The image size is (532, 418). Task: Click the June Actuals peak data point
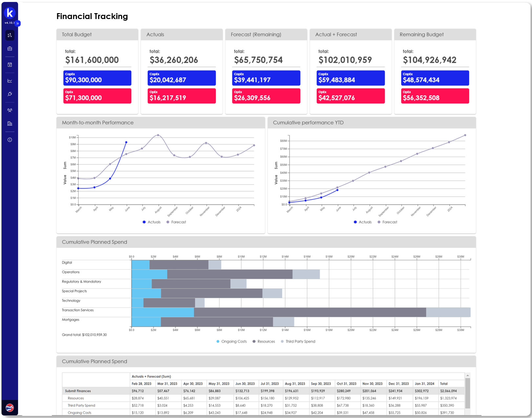click(126, 142)
